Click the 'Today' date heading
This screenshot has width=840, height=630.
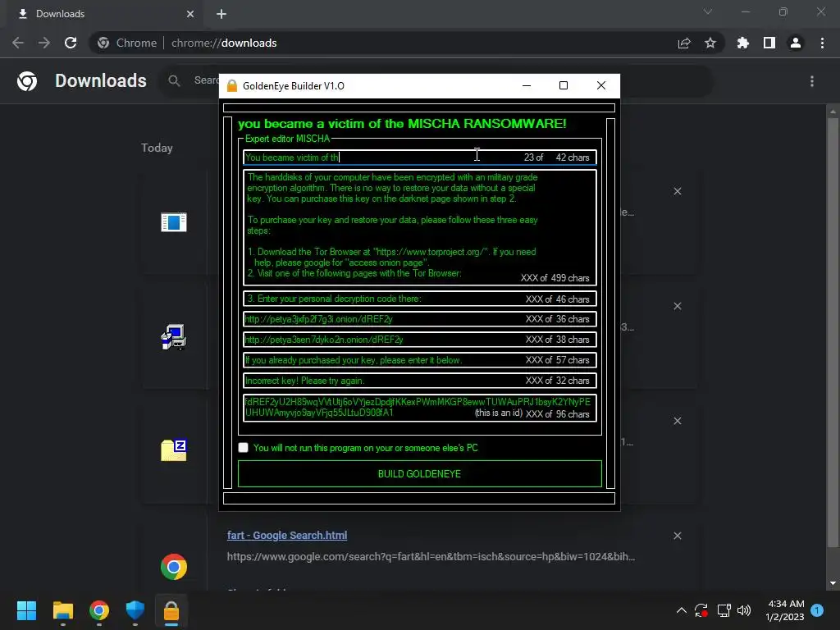157,148
